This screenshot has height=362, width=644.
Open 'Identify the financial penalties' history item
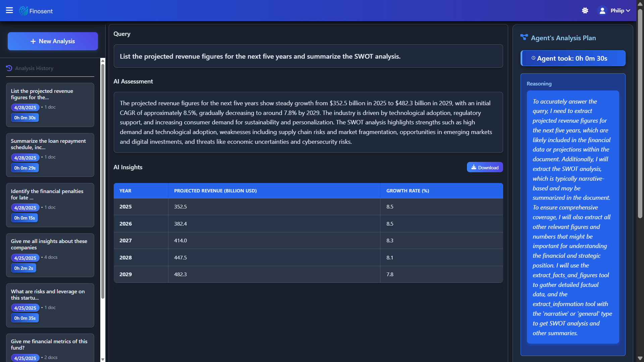click(x=50, y=205)
